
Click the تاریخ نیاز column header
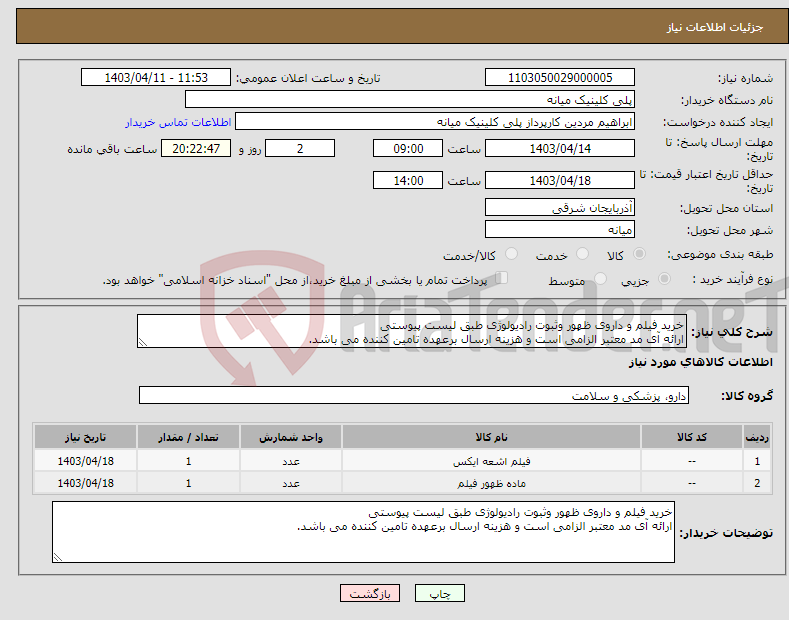click(86, 437)
